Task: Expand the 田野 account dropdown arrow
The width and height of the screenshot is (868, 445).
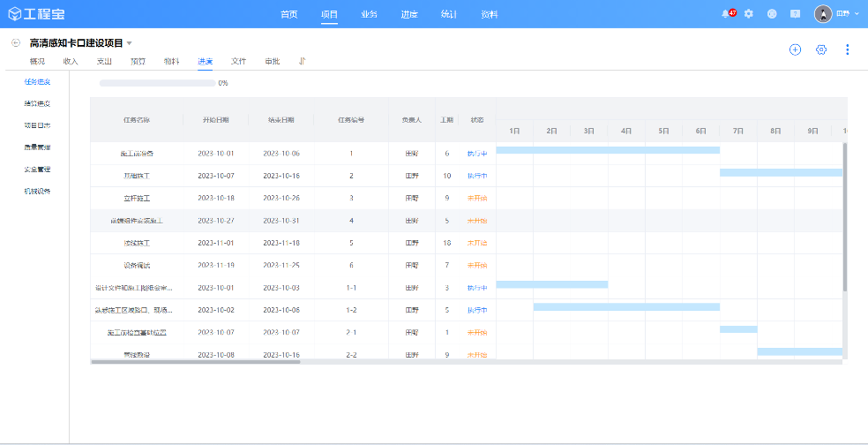Action: coord(857,14)
